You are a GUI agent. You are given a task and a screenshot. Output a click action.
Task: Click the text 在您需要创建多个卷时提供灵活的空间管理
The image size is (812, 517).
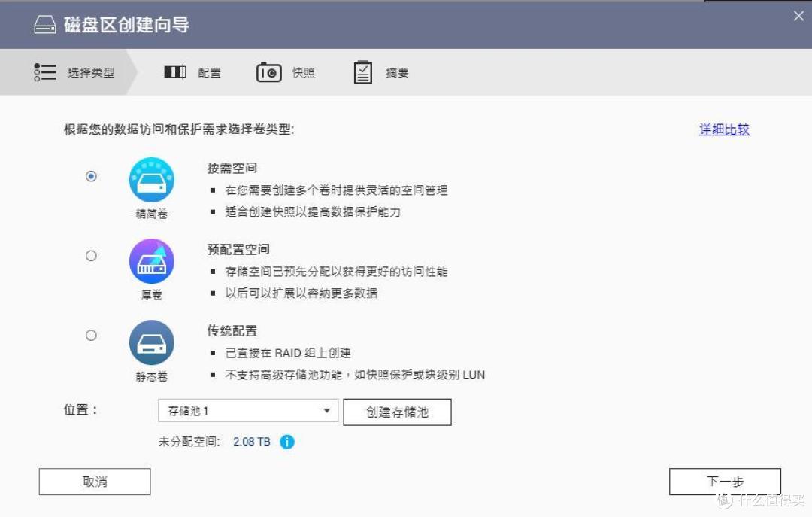(336, 190)
